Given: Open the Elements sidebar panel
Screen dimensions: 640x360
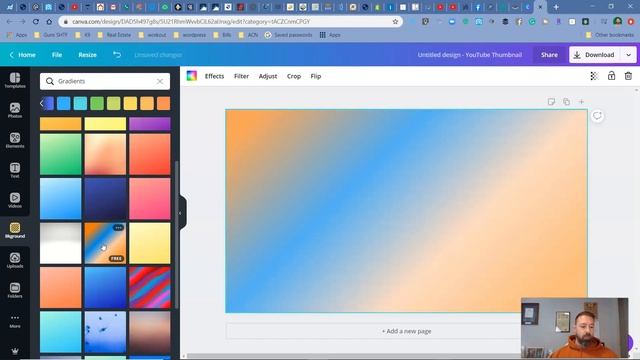Looking at the screenshot, I should 15,140.
